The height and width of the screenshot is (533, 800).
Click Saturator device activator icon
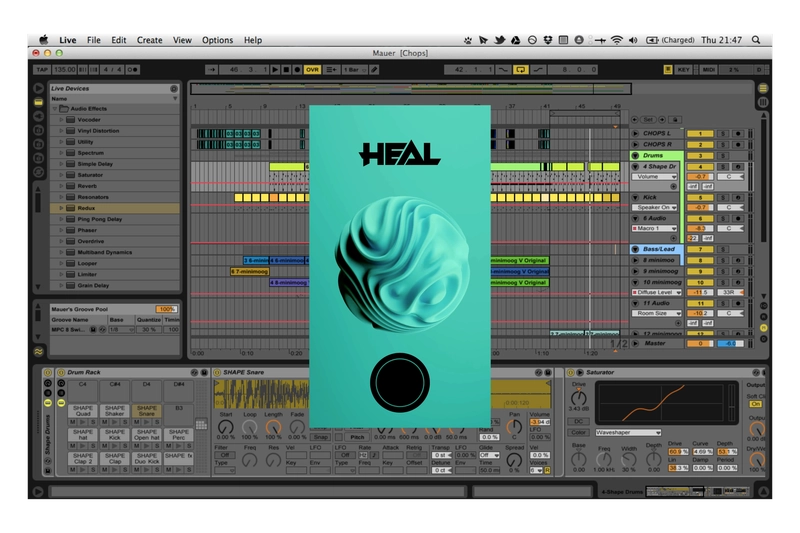pos(571,372)
